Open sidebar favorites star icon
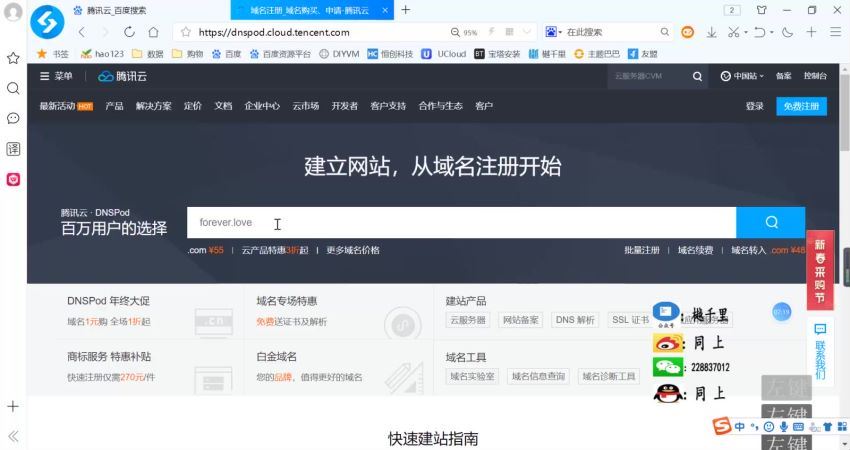Screen dimensions: 850x450 coord(13,58)
